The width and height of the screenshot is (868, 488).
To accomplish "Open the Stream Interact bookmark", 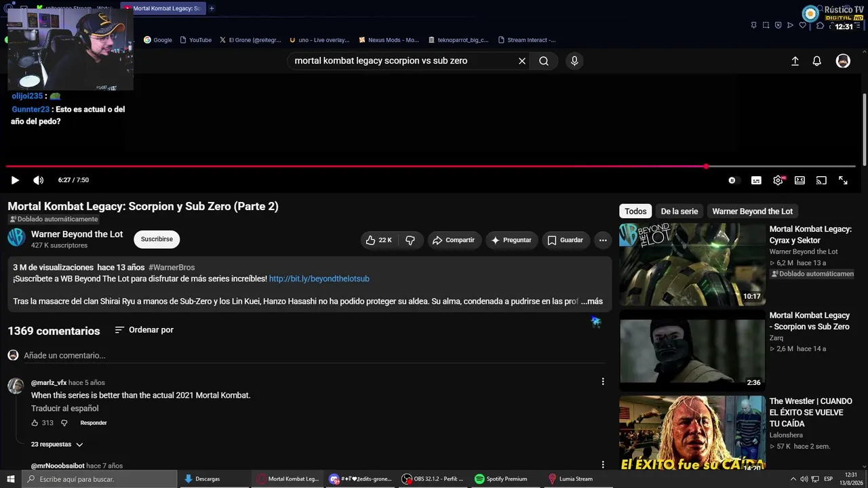I will pyautogui.click(x=527, y=40).
